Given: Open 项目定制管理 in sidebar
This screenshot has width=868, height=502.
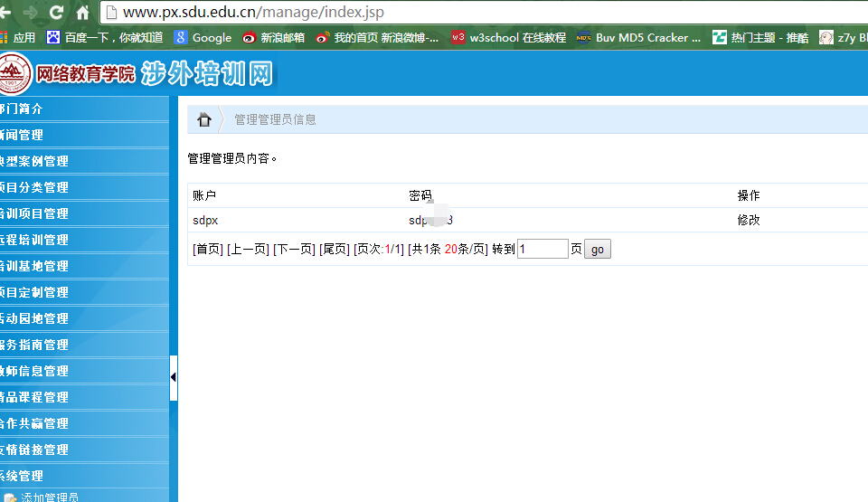Looking at the screenshot, I should tap(84, 292).
